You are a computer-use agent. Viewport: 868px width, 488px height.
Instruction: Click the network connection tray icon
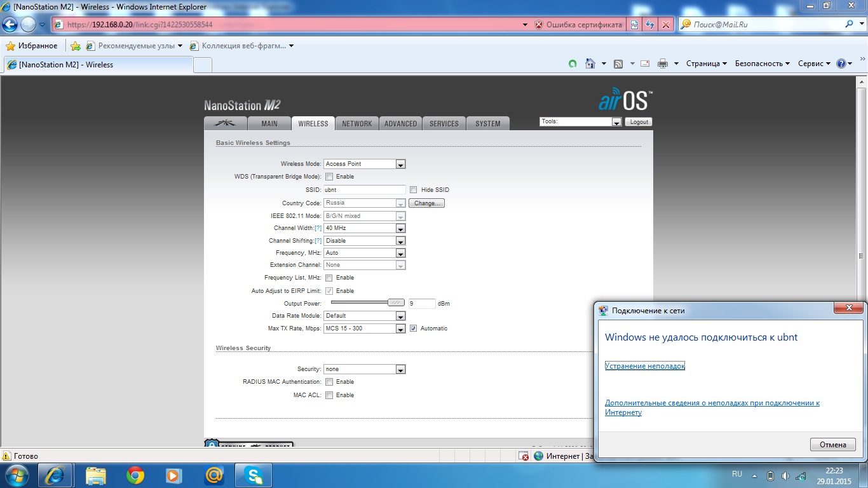click(802, 476)
